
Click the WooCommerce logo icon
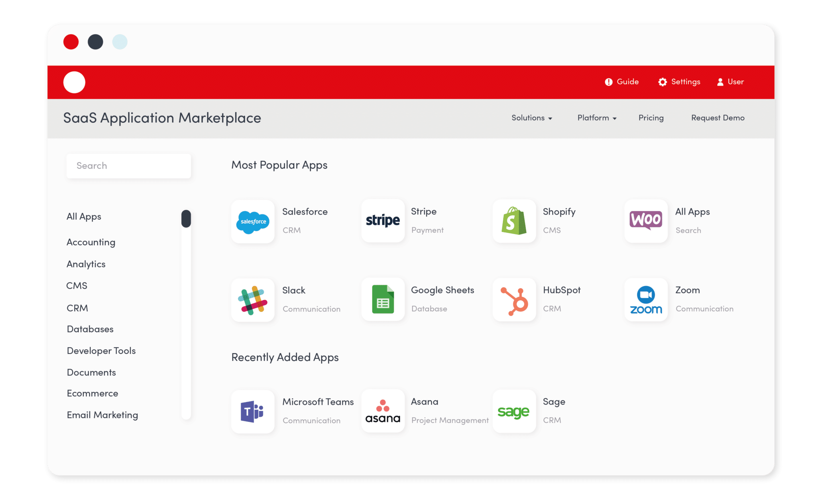646,221
